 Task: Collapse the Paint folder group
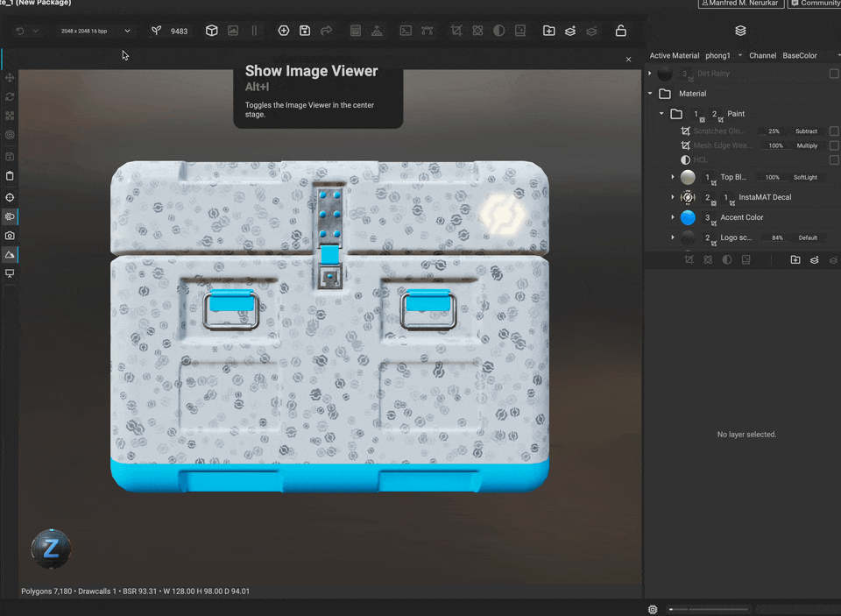coord(662,114)
